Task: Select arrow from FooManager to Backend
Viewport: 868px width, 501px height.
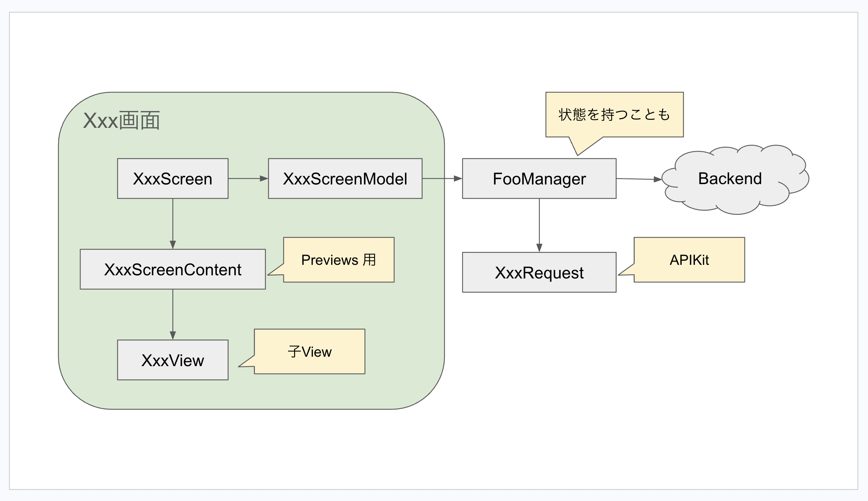Action: [638, 179]
